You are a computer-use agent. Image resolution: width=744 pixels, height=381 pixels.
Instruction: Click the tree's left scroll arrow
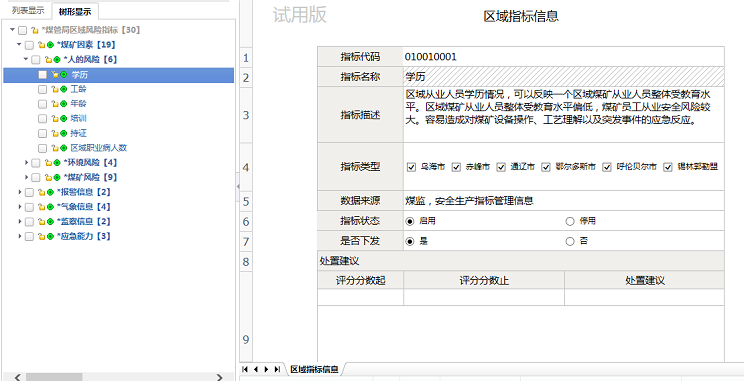(x=17, y=377)
